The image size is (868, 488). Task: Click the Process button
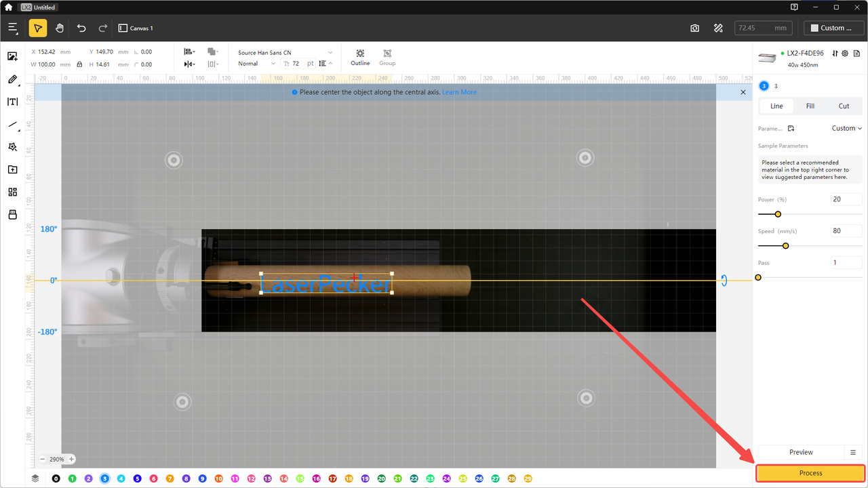pyautogui.click(x=810, y=472)
